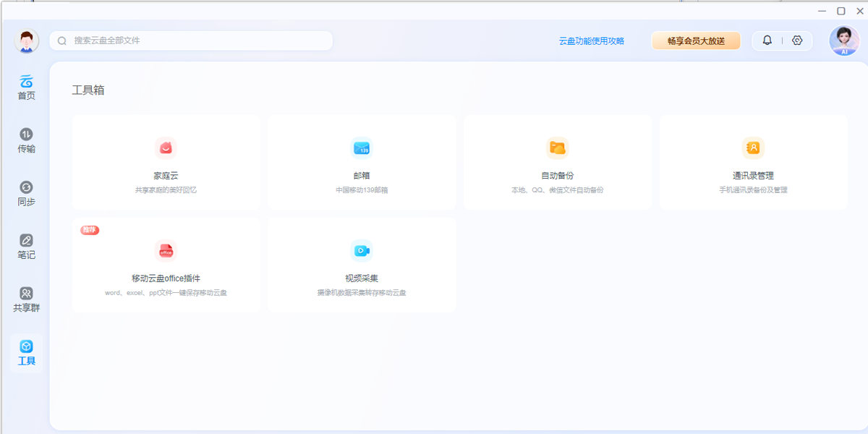This screenshot has height=434, width=868.
Task: Open settings via the gear icon
Action: pos(797,41)
